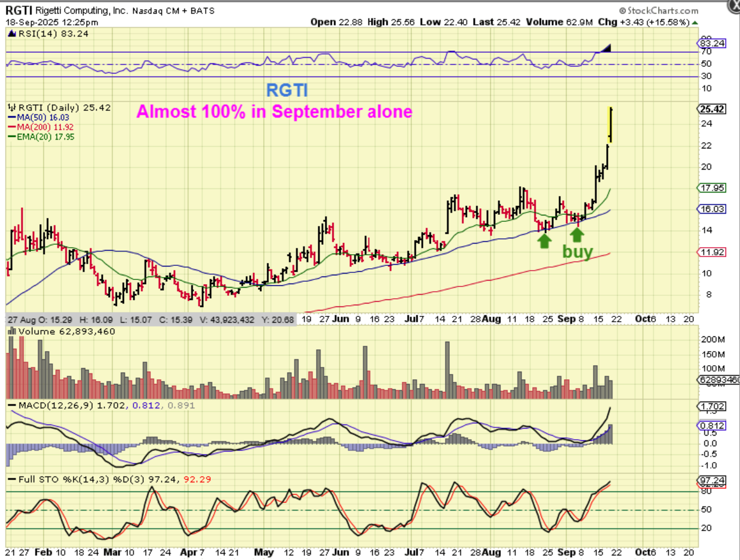This screenshot has width=740, height=560.
Task: Click the Apr label on the bottom date axis
Action: pyautogui.click(x=188, y=552)
